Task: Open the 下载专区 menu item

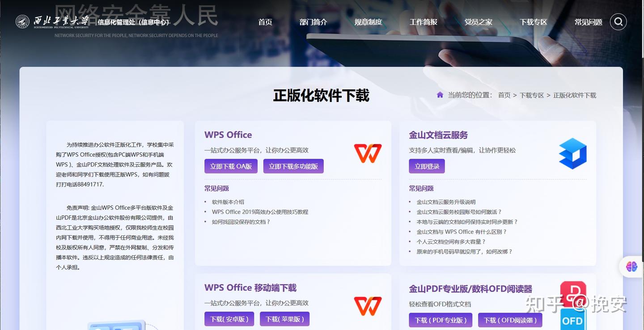Action: click(533, 22)
